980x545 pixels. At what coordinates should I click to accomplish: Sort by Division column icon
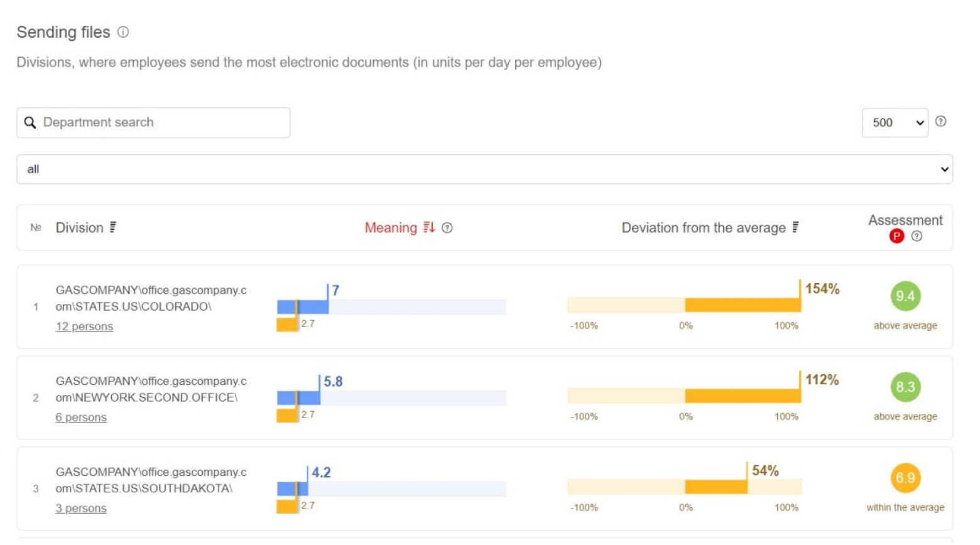(113, 227)
